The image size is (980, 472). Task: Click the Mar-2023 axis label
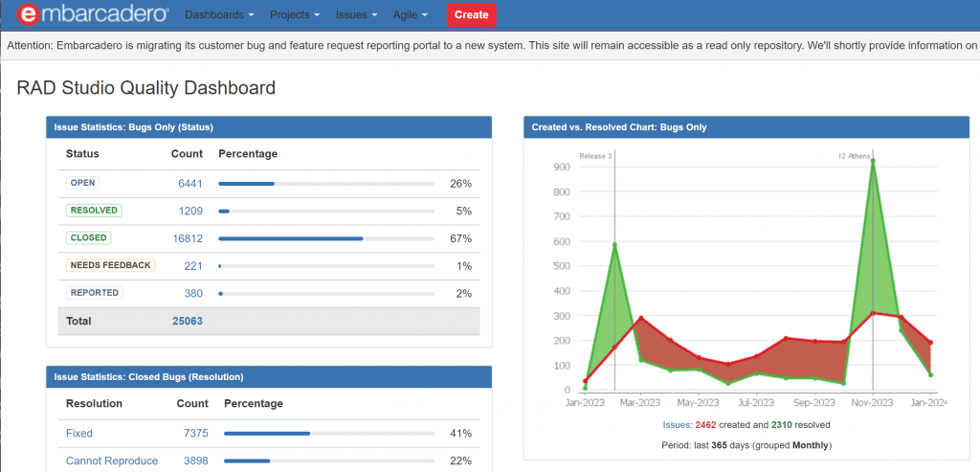coord(640,403)
